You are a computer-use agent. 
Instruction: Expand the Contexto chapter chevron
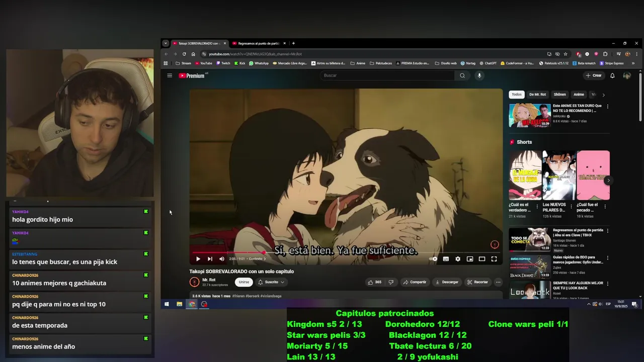265,259
